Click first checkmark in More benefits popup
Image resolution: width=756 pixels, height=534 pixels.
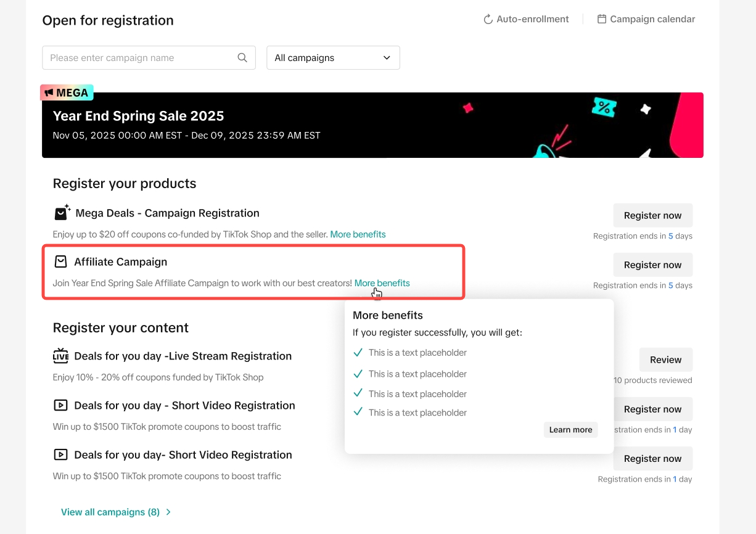click(x=358, y=353)
